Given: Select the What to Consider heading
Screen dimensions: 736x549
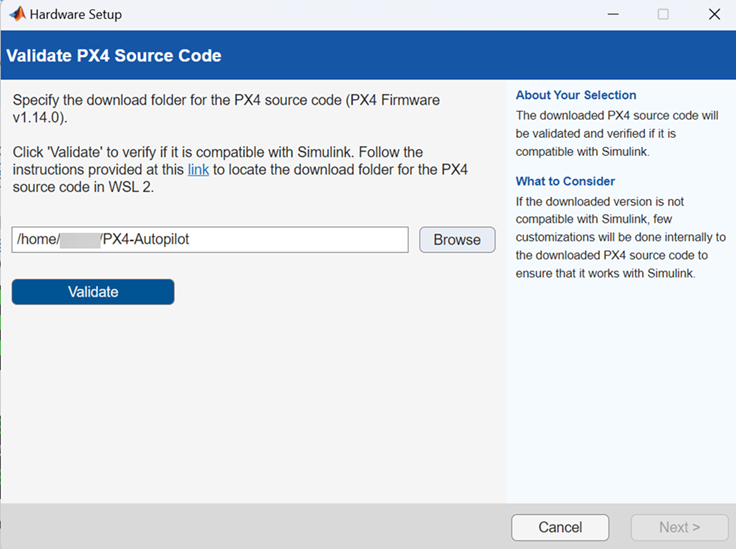Looking at the screenshot, I should (x=565, y=181).
